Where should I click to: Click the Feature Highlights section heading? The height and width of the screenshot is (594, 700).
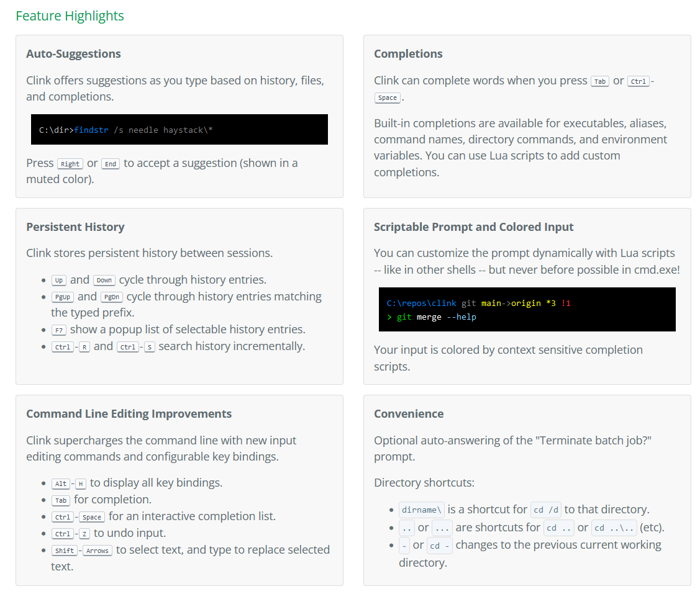click(70, 16)
